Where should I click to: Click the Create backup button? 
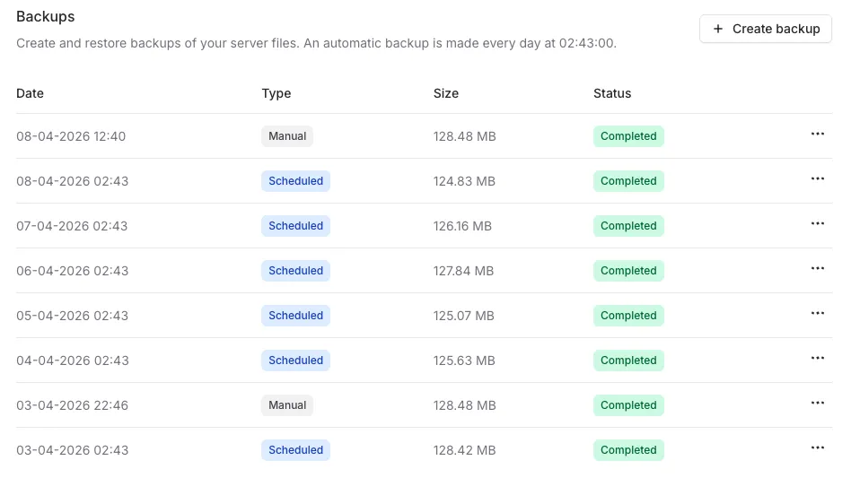(765, 29)
